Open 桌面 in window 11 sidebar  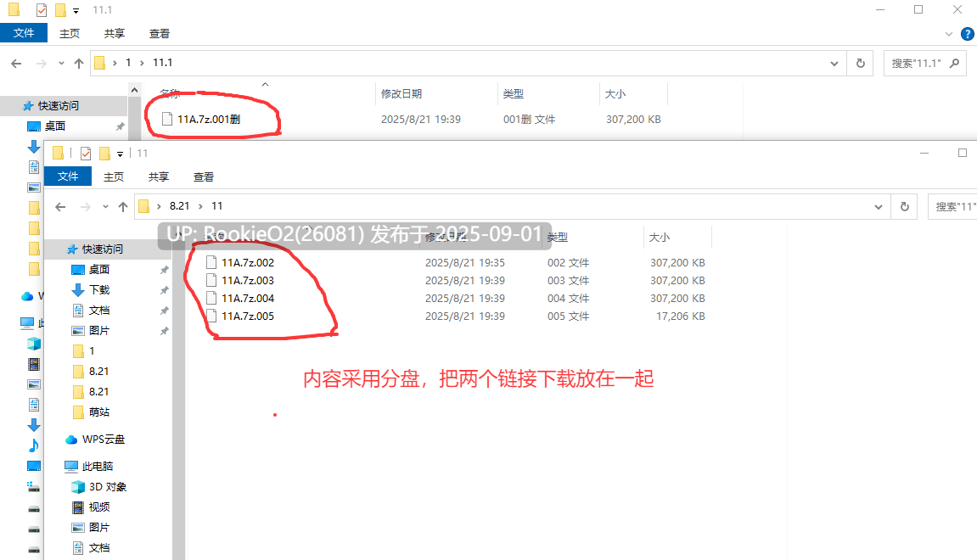pyautogui.click(x=99, y=269)
